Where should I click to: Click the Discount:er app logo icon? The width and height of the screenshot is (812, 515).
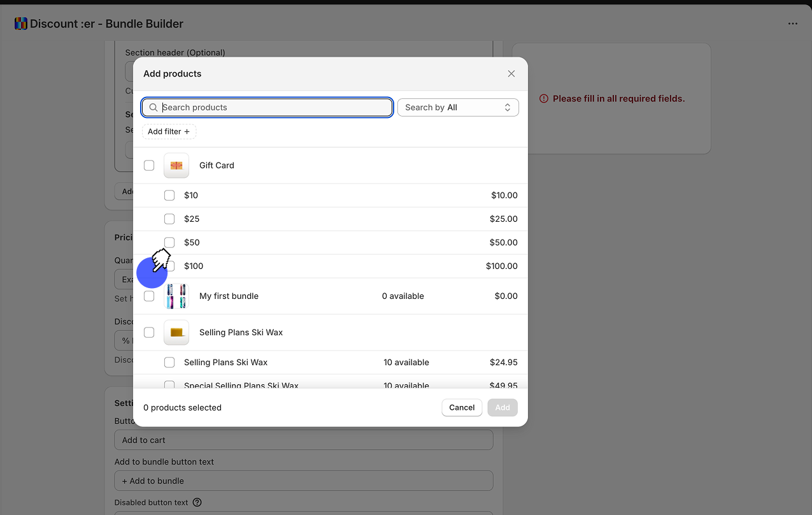click(21, 24)
